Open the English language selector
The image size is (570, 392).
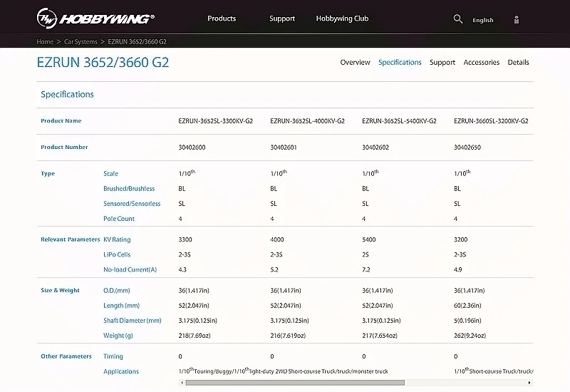pos(483,21)
